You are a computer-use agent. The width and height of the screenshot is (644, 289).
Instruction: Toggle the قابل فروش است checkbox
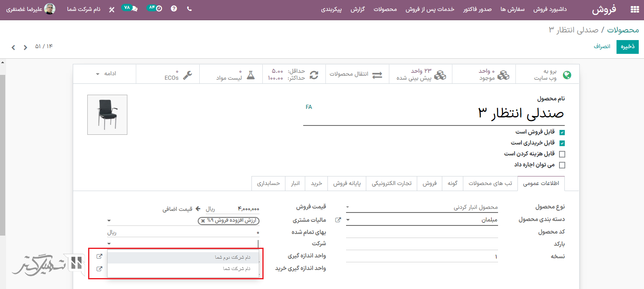(562, 132)
